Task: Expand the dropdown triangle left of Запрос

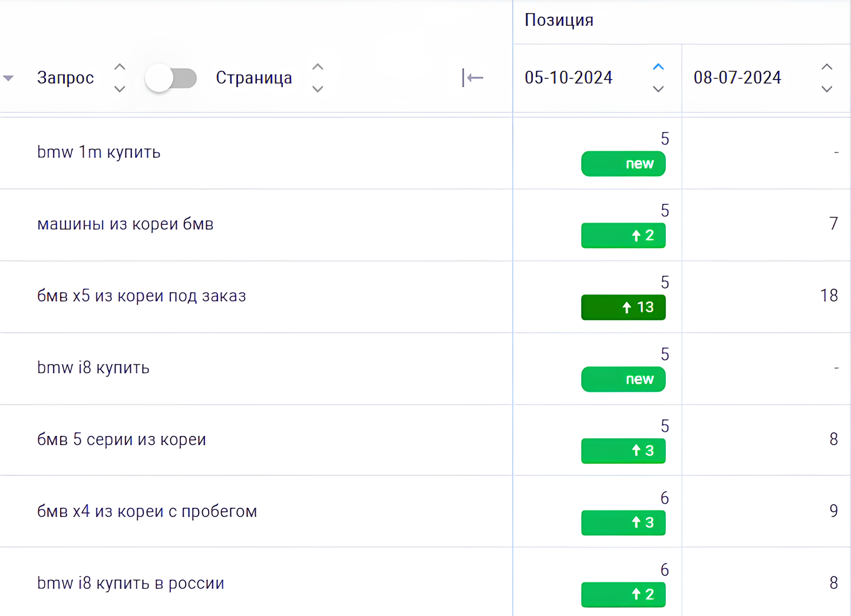Action: pyautogui.click(x=8, y=78)
